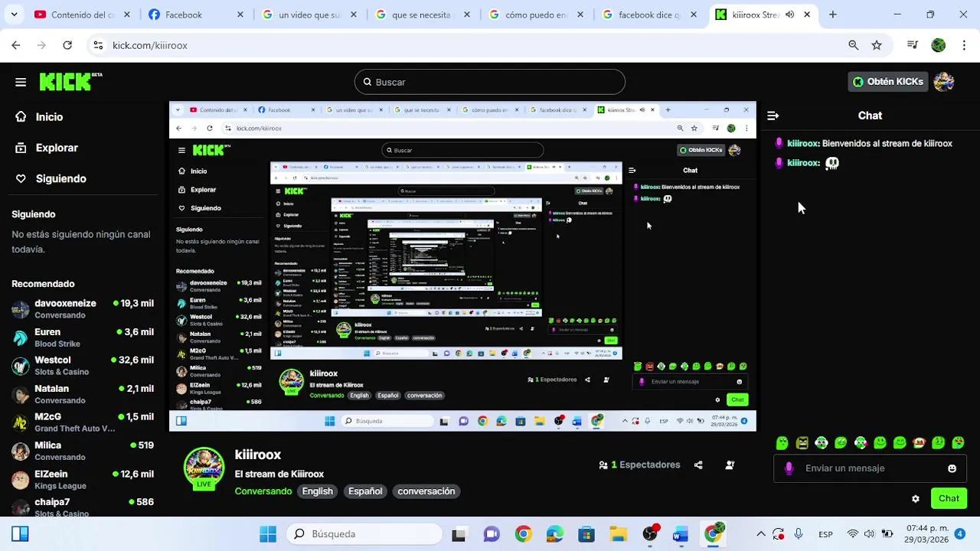The height and width of the screenshot is (551, 980).
Task: Focus the Buscar search field
Action: pyautogui.click(x=490, y=82)
